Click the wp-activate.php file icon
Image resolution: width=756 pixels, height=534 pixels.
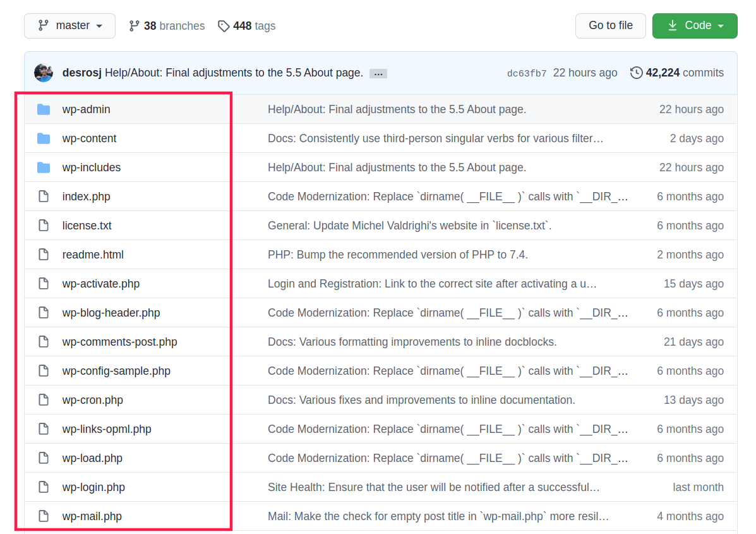click(44, 284)
